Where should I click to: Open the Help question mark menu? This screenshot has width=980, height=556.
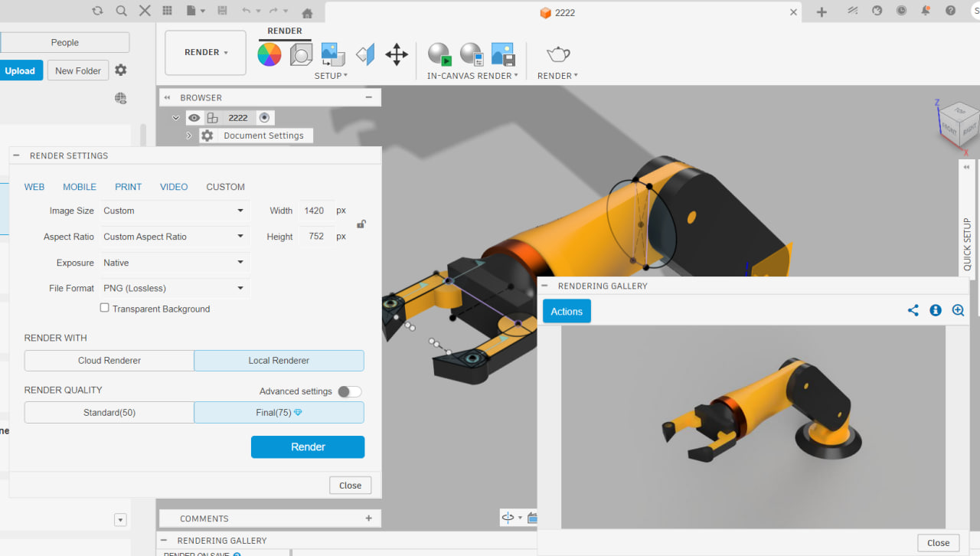(x=950, y=11)
